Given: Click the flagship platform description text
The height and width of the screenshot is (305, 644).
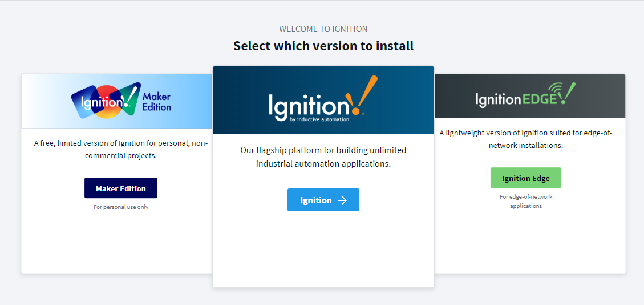Looking at the screenshot, I should point(323,156).
